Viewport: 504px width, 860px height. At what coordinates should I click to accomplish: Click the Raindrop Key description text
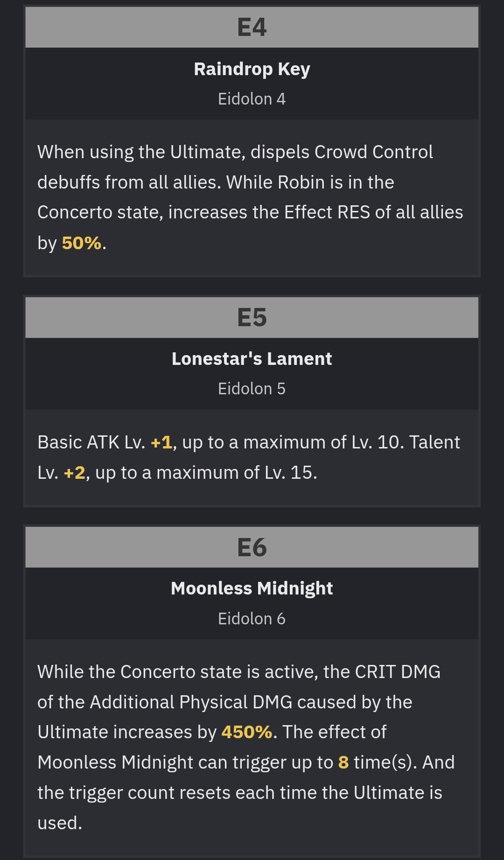[x=250, y=197]
